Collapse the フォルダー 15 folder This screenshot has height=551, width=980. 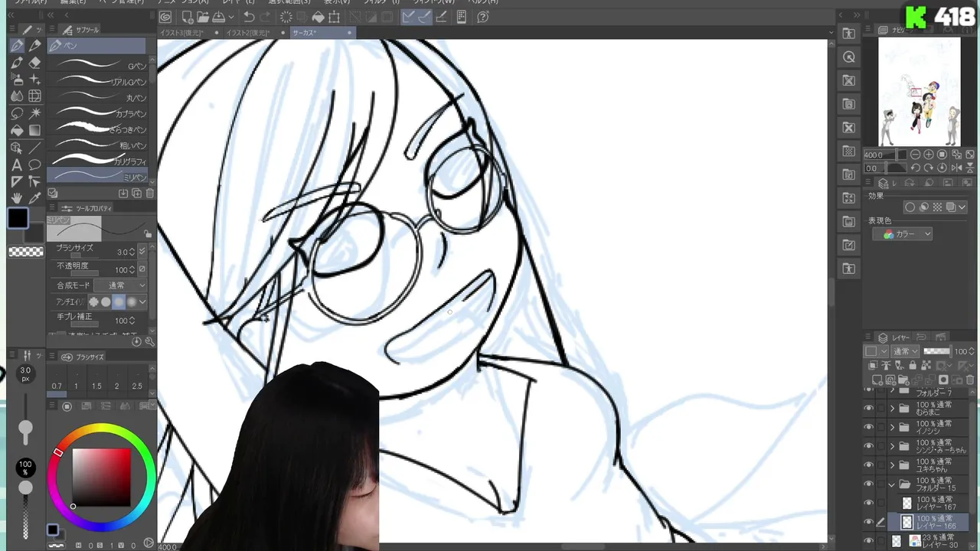click(891, 484)
